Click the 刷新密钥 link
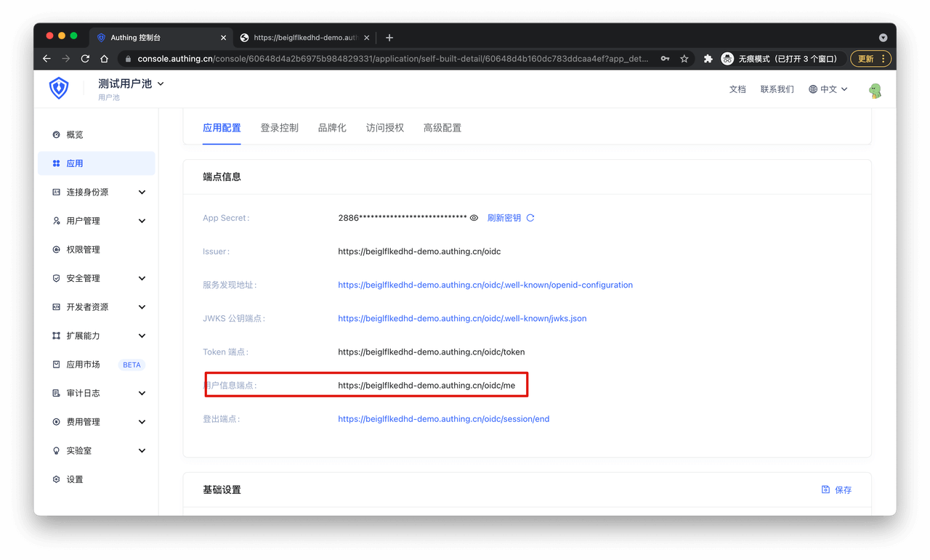 click(x=504, y=218)
